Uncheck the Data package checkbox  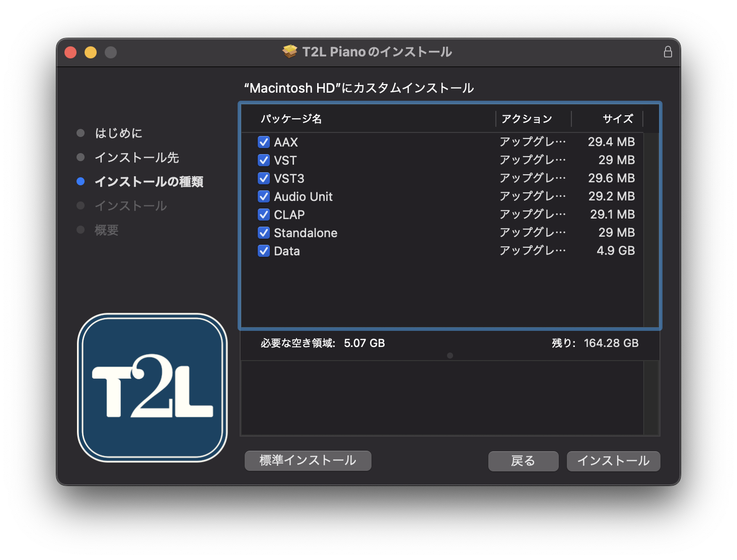264,251
